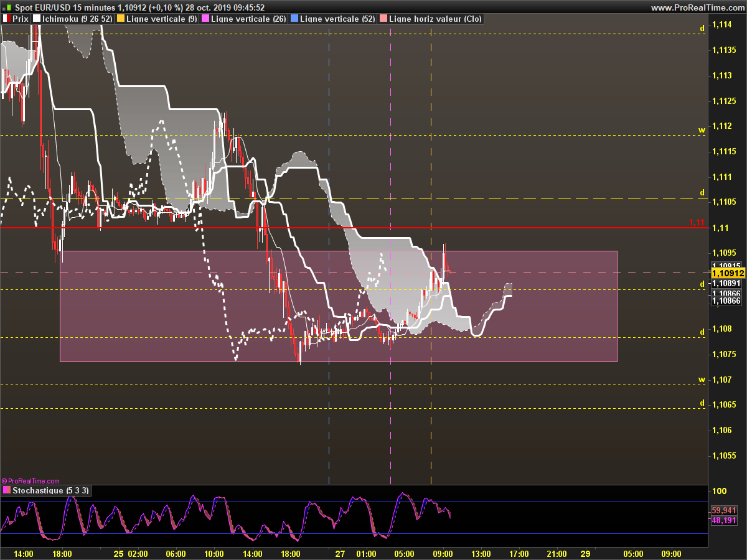
Task: Click the 1,1115 price axis label
Action: pyautogui.click(x=725, y=151)
